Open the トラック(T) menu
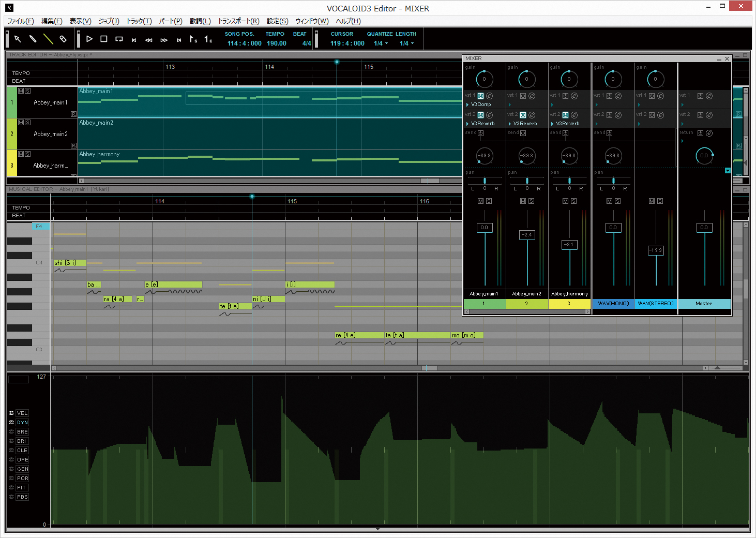 pyautogui.click(x=139, y=21)
